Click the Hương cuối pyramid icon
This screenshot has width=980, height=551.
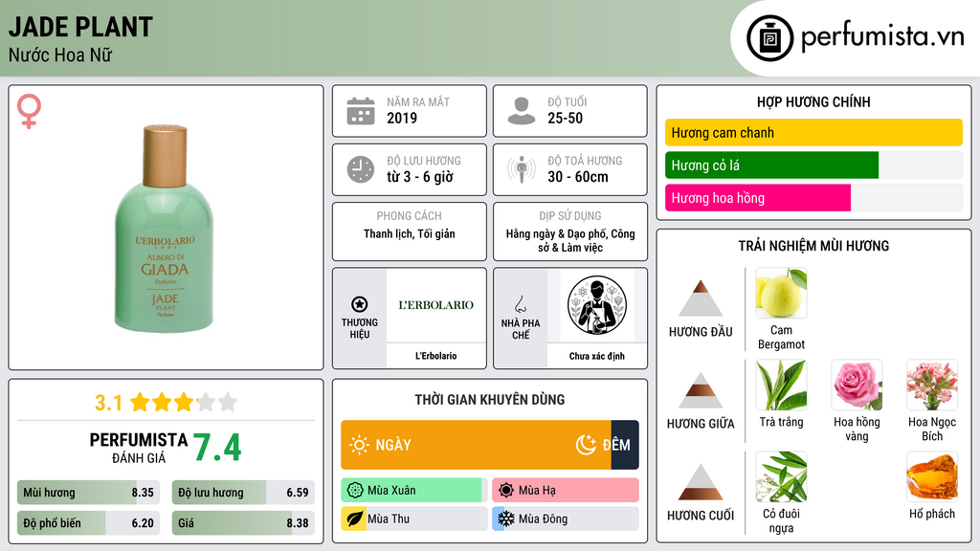pyautogui.click(x=701, y=482)
